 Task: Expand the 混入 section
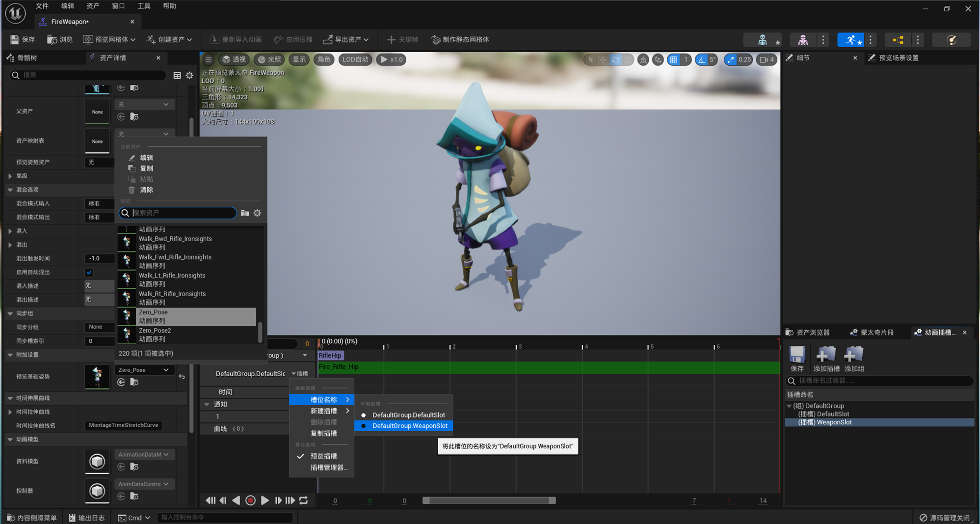click(x=10, y=231)
